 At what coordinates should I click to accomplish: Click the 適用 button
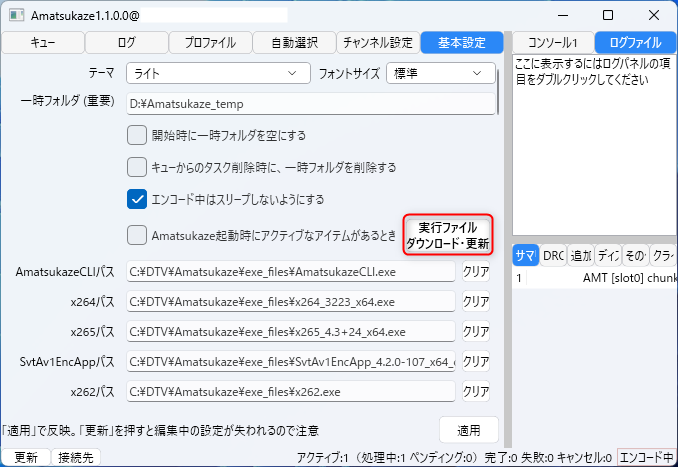469,430
